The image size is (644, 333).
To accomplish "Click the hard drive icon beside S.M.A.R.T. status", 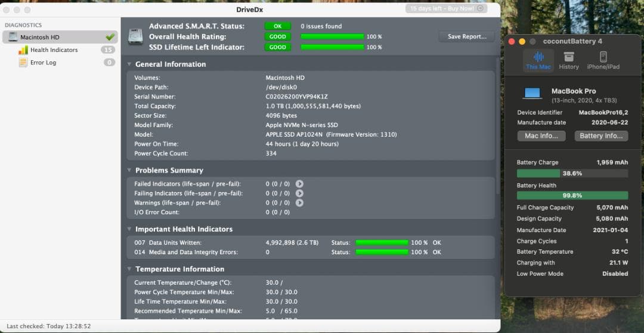I will pyautogui.click(x=135, y=36).
